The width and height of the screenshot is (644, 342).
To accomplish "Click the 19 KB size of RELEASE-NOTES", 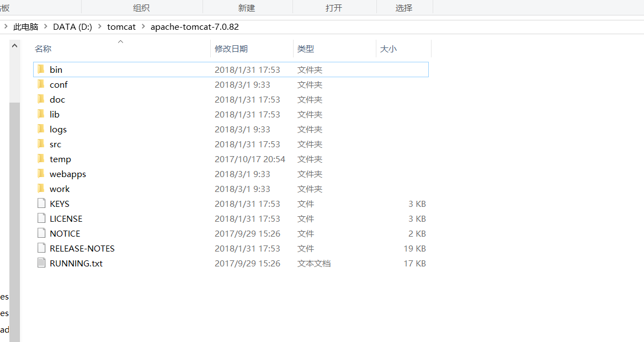I will (414, 248).
